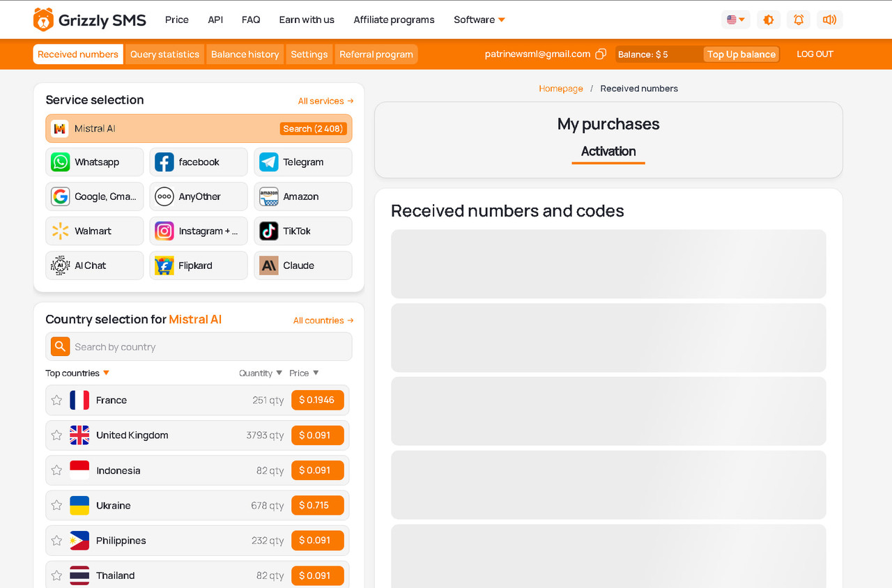Select the Flipkard service icon
This screenshot has width=892, height=588.
click(164, 265)
